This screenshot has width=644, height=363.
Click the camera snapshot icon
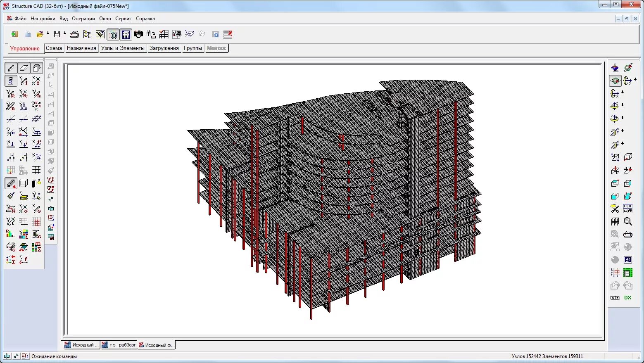138,34
